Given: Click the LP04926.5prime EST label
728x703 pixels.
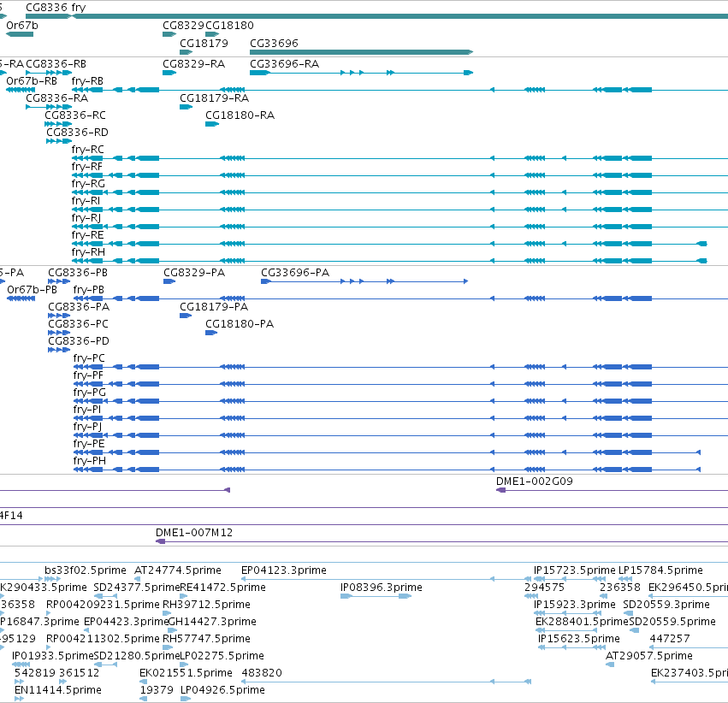Looking at the screenshot, I should (223, 690).
